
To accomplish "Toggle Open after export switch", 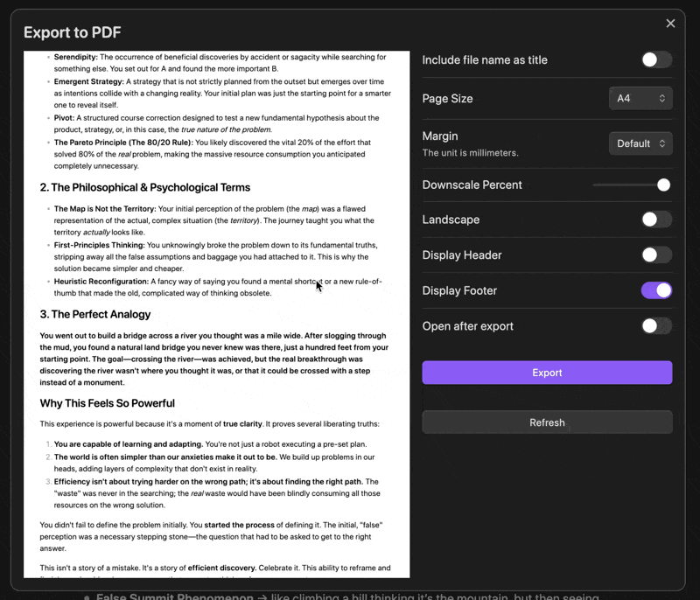I will pyautogui.click(x=656, y=326).
